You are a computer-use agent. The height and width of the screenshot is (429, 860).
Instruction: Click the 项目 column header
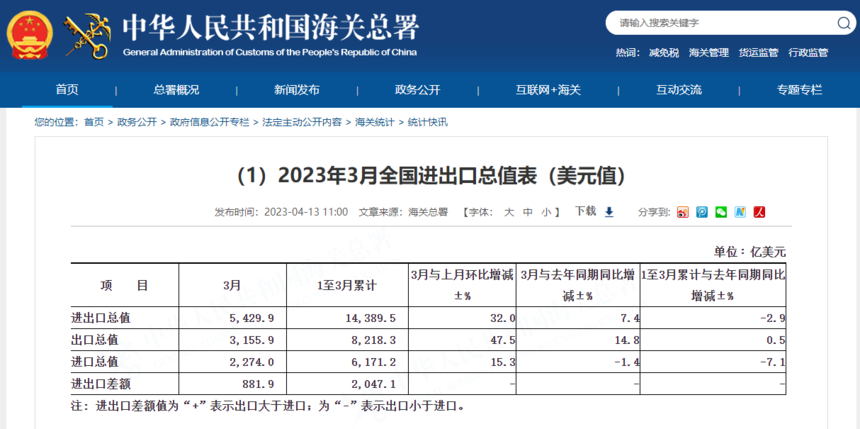[124, 285]
